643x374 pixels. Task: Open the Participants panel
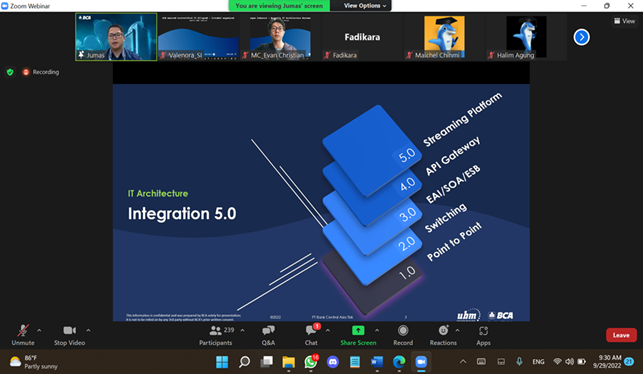[216, 335]
